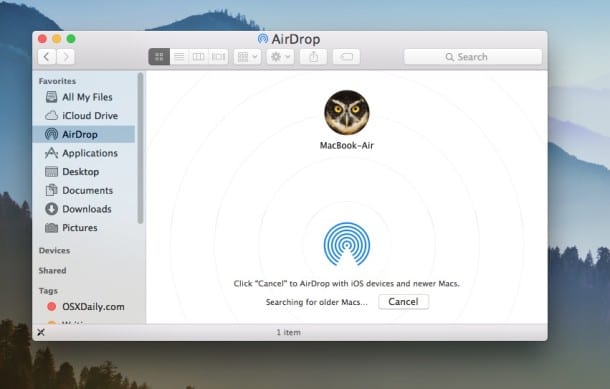Screen dimensions: 610x389
Task: Click the iCloud Drive cloud icon
Action: (51, 116)
